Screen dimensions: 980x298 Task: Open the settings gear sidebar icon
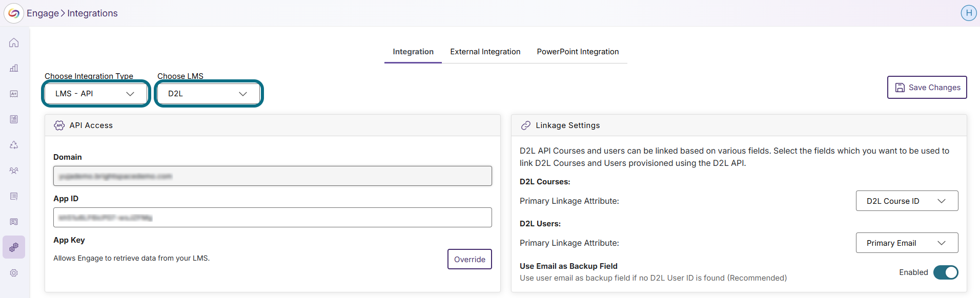pos(14,273)
